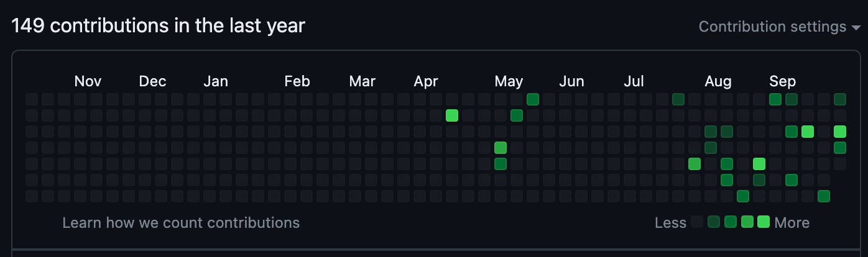
Task: Click the fourth legend square, second brightest
Action: [x=747, y=222]
